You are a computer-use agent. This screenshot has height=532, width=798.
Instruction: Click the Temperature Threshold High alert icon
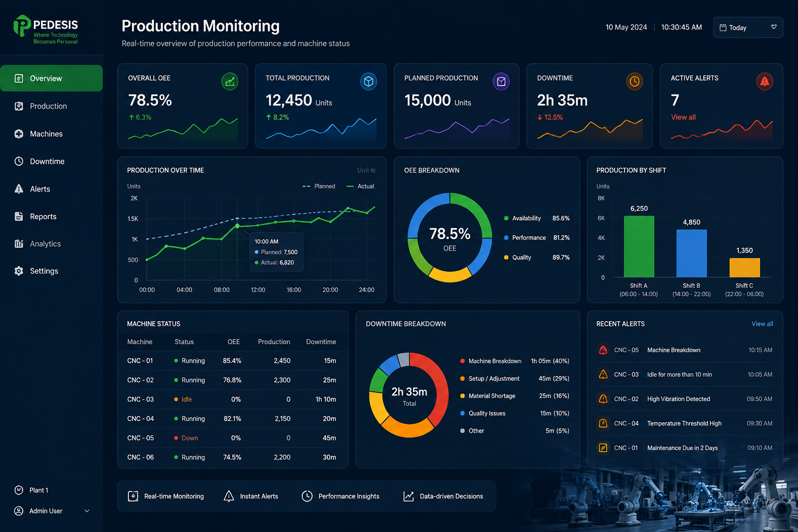click(603, 423)
